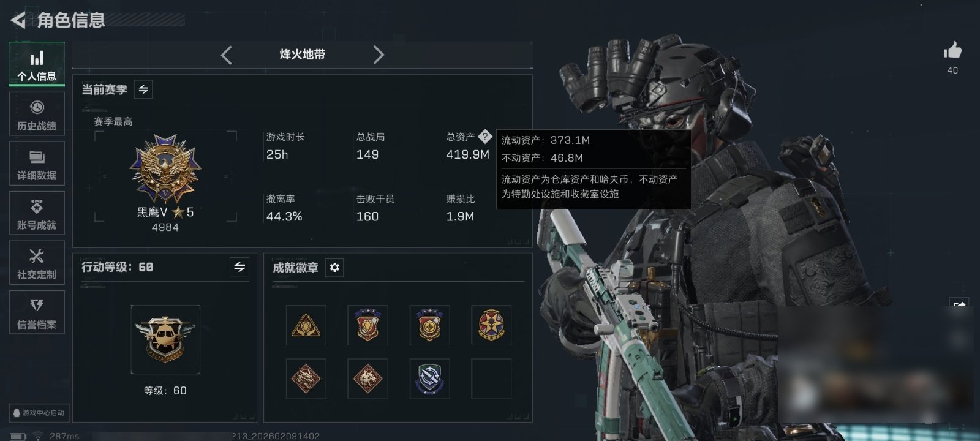Open the 历史战绩 sidebar tab

click(x=37, y=114)
